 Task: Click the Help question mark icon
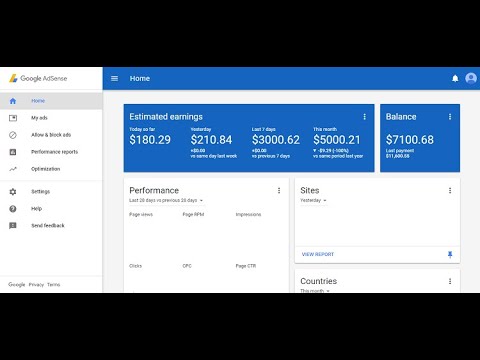tap(13, 209)
